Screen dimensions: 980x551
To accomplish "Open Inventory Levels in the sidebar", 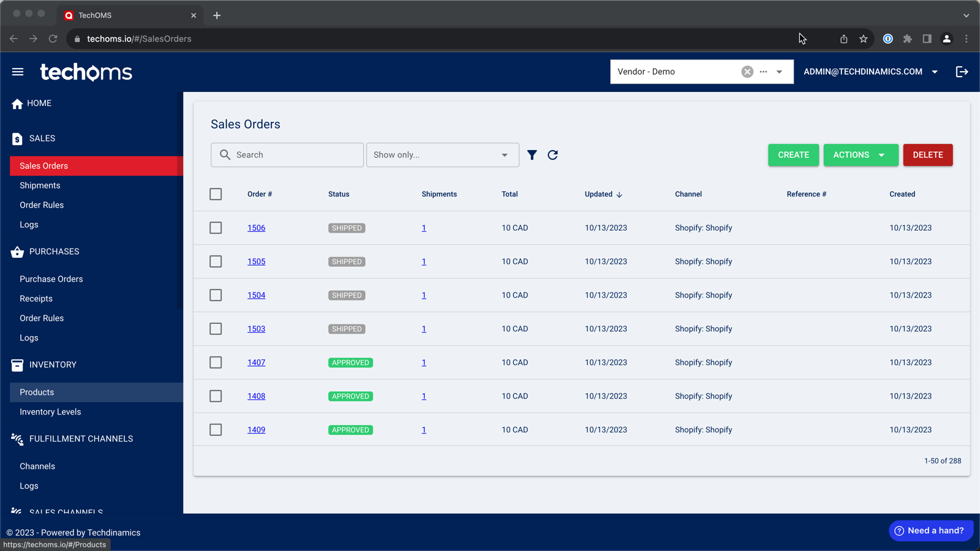I will [50, 412].
